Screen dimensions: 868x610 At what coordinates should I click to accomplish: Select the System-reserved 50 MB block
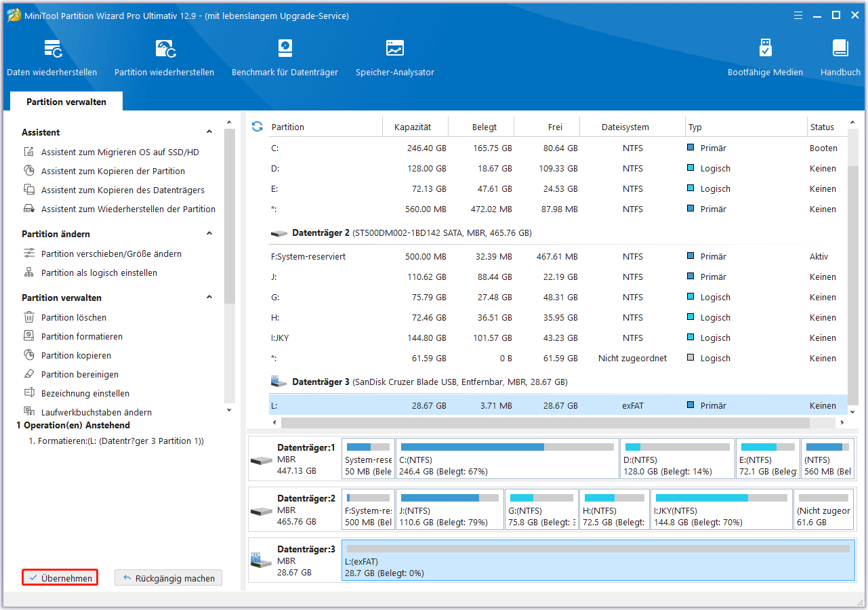pyautogui.click(x=368, y=460)
